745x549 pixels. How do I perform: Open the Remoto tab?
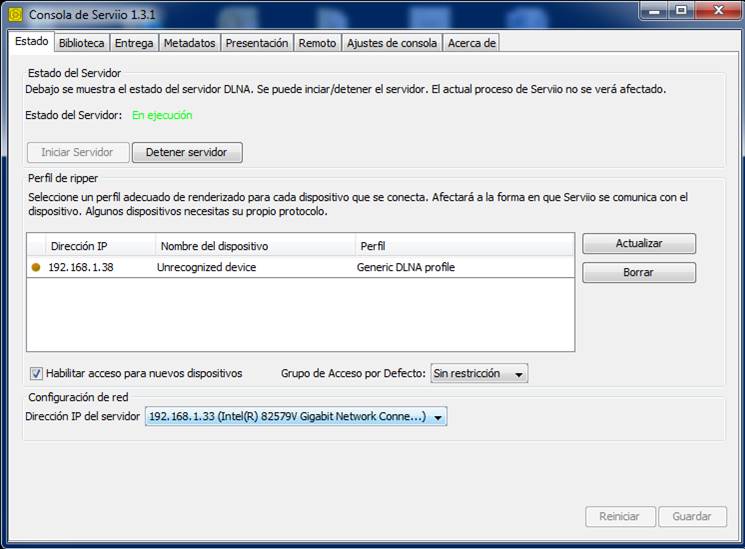tap(317, 43)
